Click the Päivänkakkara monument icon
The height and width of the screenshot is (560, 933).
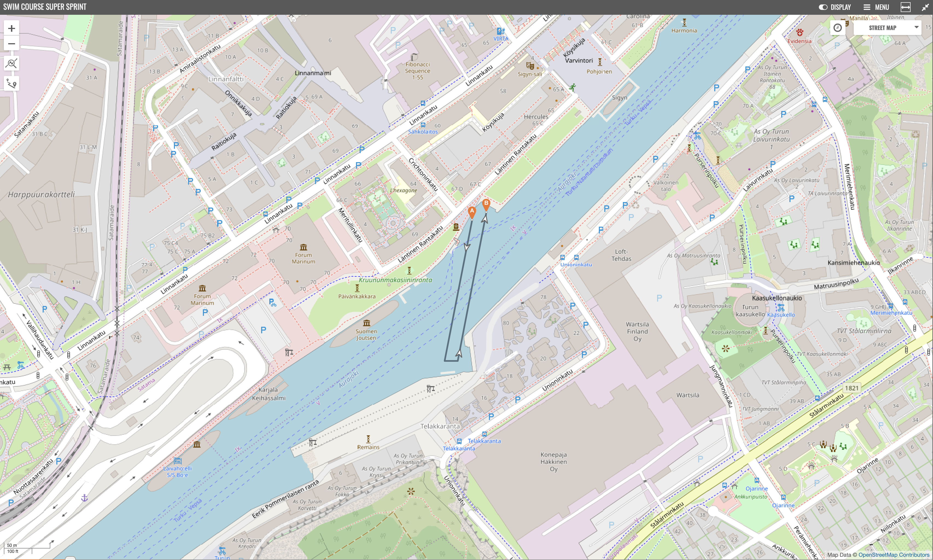coord(357,288)
